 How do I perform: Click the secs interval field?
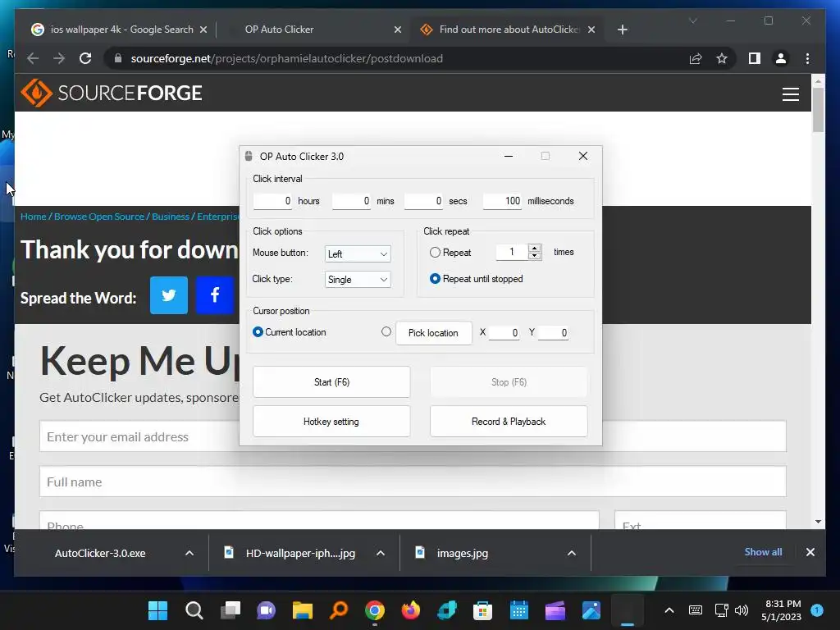tap(424, 201)
